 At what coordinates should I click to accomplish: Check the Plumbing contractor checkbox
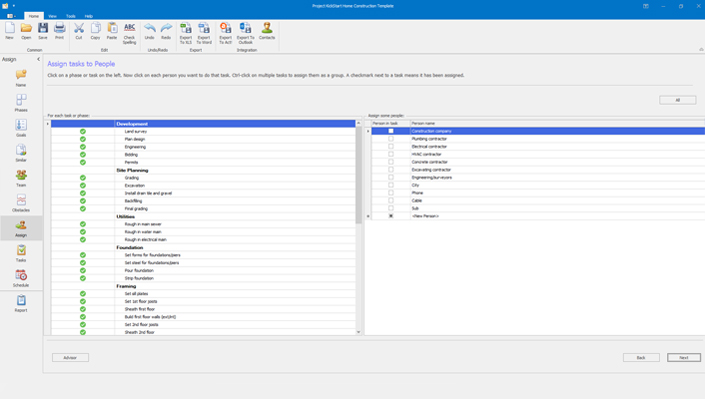coord(391,139)
